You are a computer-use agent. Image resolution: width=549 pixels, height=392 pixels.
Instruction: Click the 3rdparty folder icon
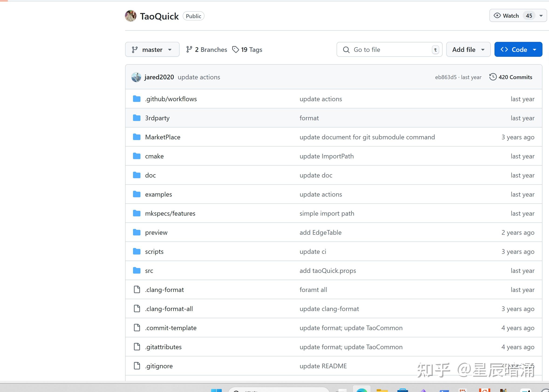tap(137, 118)
